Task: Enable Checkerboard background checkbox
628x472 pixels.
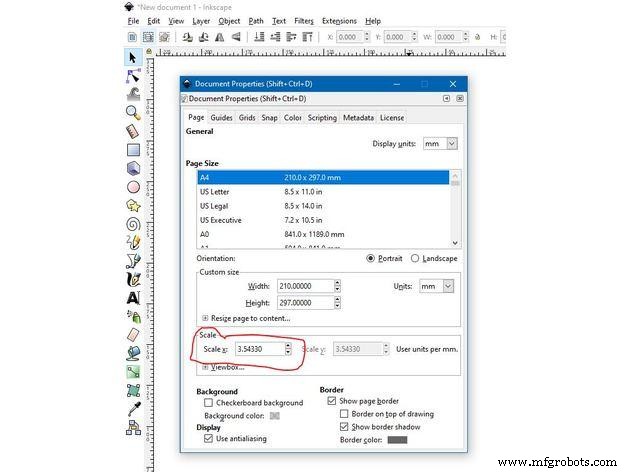Action: click(x=208, y=403)
